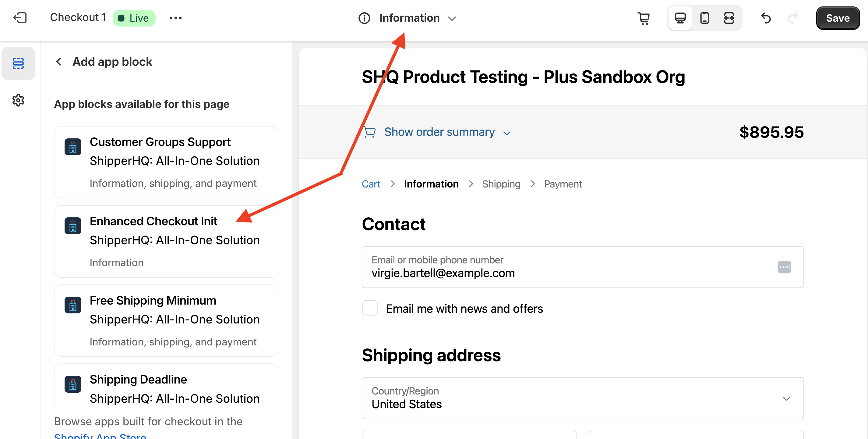Toggle the full-width preview icon

pyautogui.click(x=729, y=18)
